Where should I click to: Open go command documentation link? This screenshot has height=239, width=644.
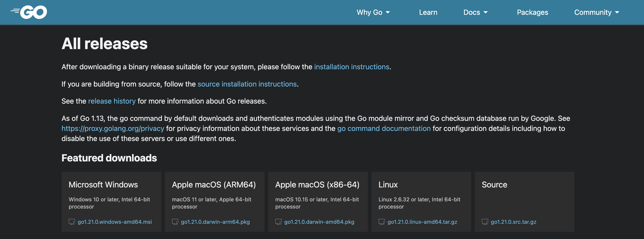pos(384,128)
